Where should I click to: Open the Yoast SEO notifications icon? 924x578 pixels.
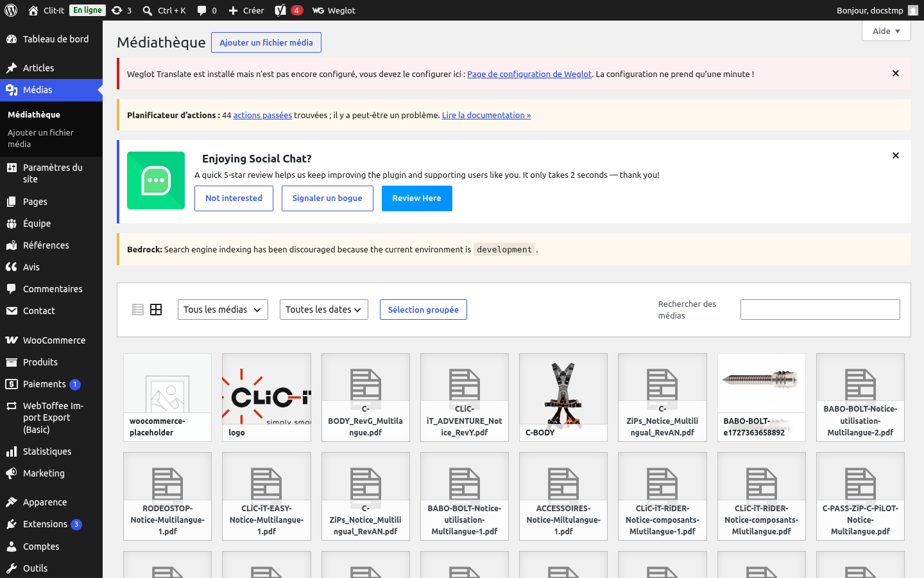point(289,10)
